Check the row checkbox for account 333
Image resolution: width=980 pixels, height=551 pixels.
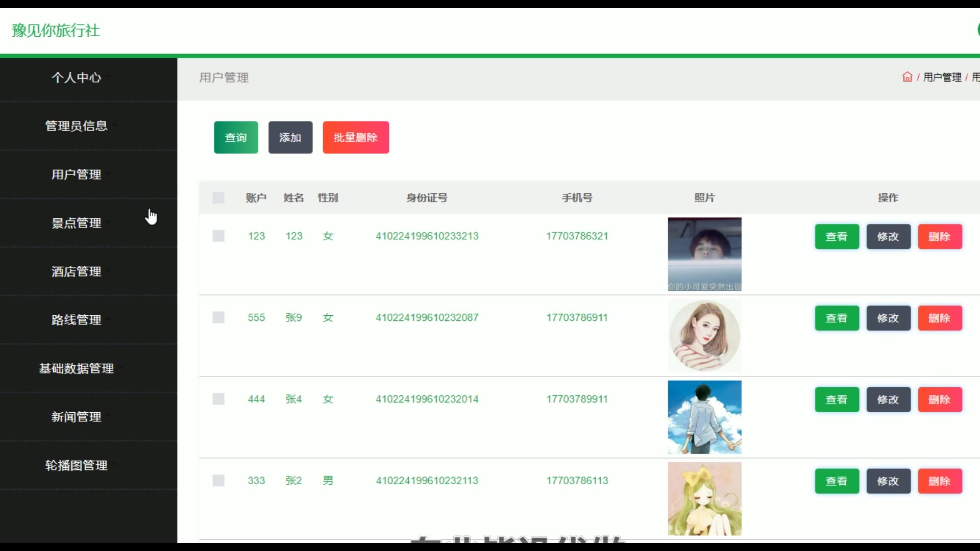218,481
